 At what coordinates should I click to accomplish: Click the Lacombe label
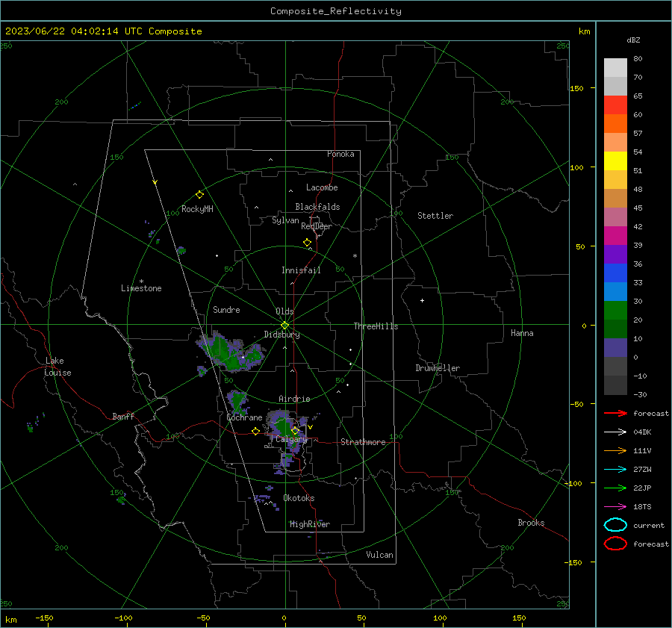(322, 187)
